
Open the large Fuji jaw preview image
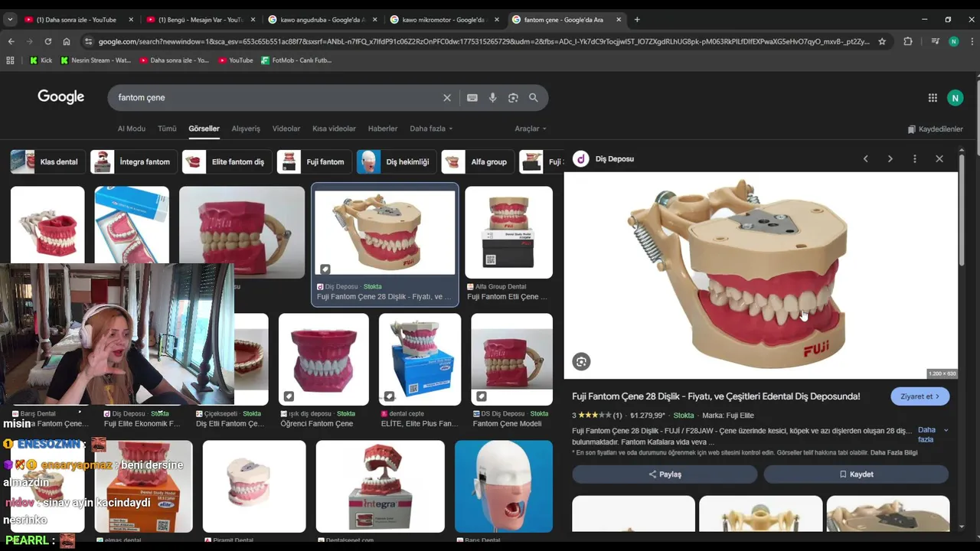tap(760, 275)
